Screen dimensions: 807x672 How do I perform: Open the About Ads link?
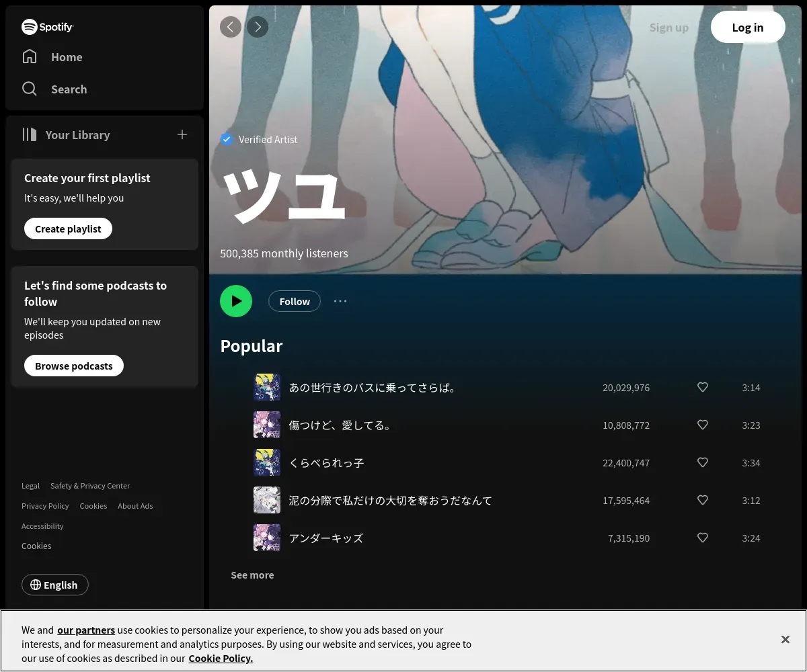(135, 506)
